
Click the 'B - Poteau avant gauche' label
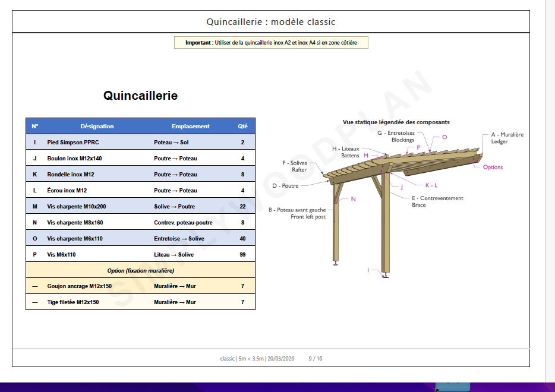point(298,210)
